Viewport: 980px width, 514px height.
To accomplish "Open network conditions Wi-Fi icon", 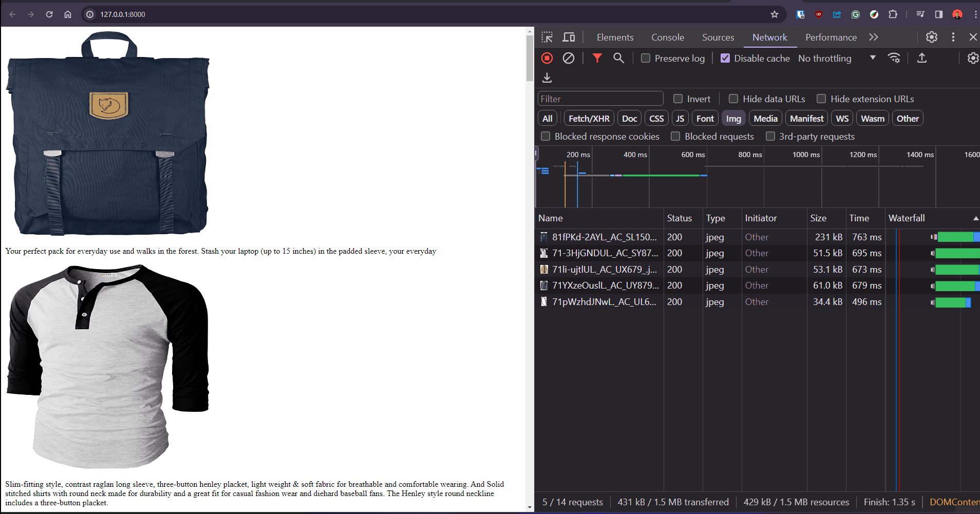I will point(894,59).
